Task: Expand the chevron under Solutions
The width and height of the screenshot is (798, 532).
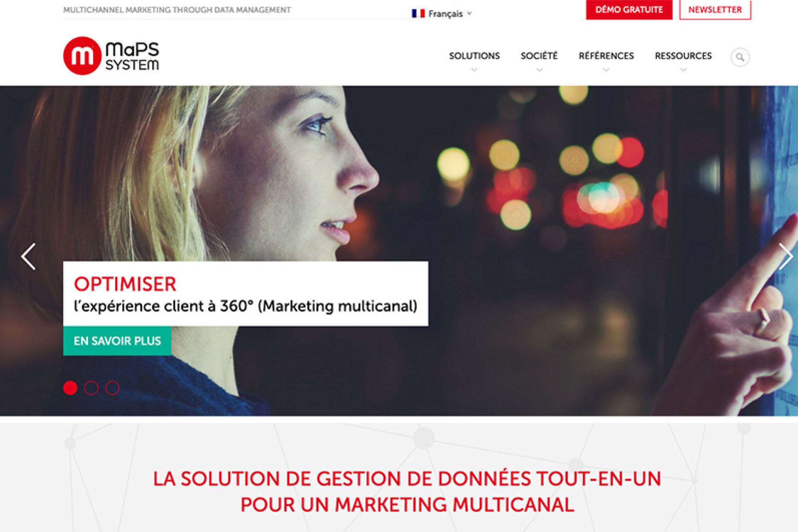Action: pyautogui.click(x=474, y=70)
